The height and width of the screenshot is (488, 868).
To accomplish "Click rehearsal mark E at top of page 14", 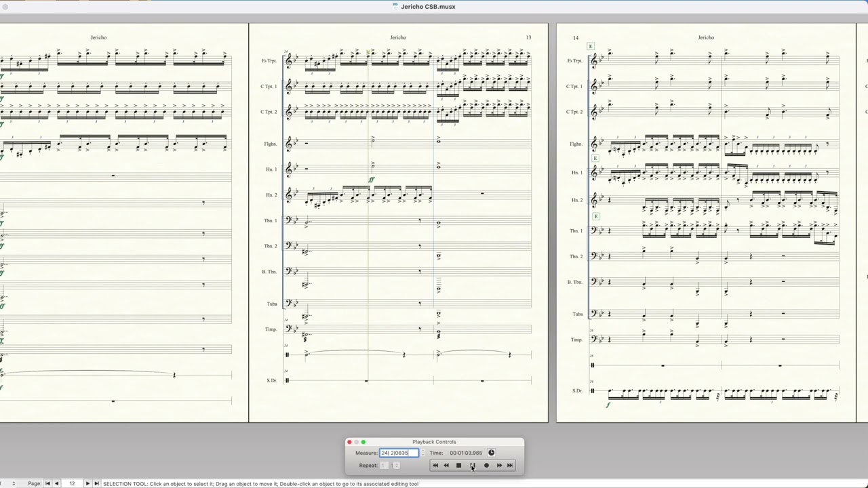I will click(x=591, y=46).
